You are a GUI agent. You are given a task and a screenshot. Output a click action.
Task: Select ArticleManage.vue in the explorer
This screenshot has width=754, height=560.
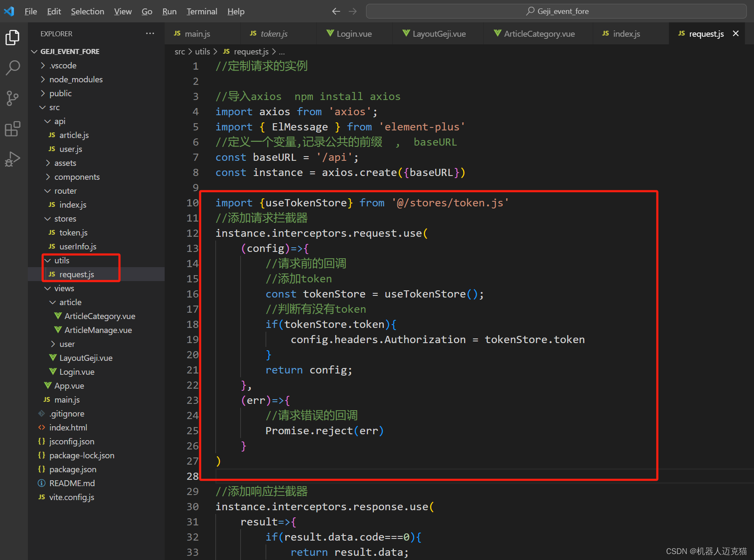click(x=98, y=330)
